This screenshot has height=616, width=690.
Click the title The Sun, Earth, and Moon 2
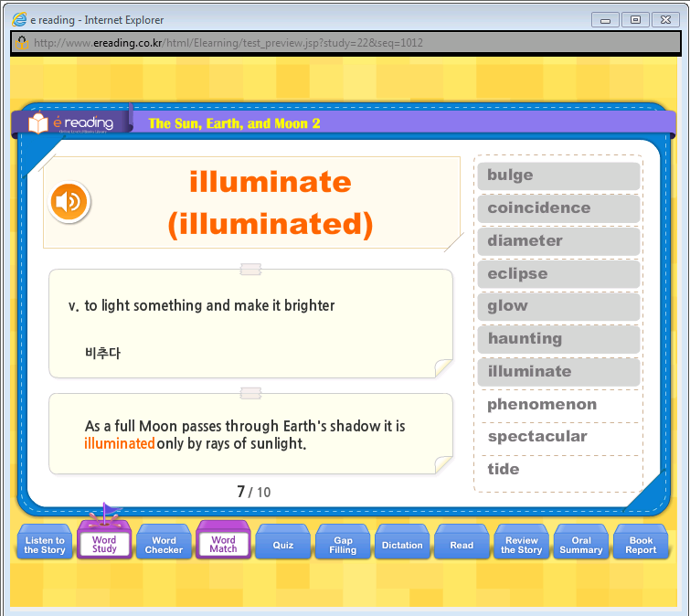pos(234,123)
